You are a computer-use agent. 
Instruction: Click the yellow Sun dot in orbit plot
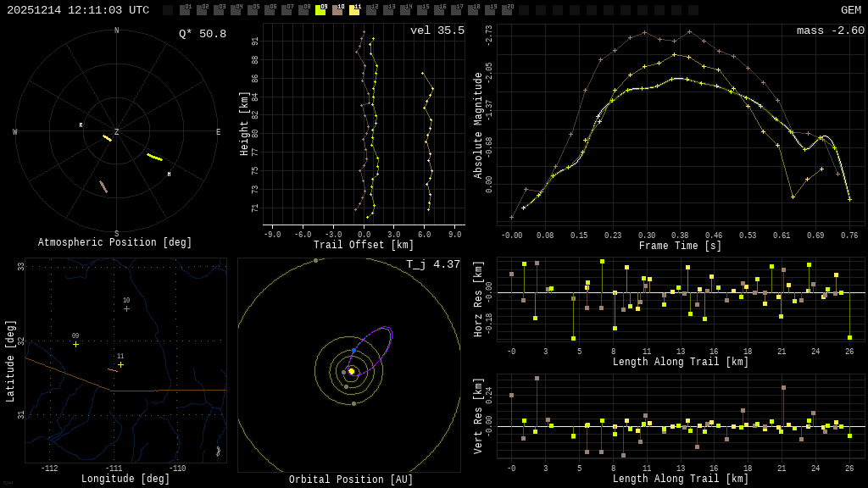351,371
